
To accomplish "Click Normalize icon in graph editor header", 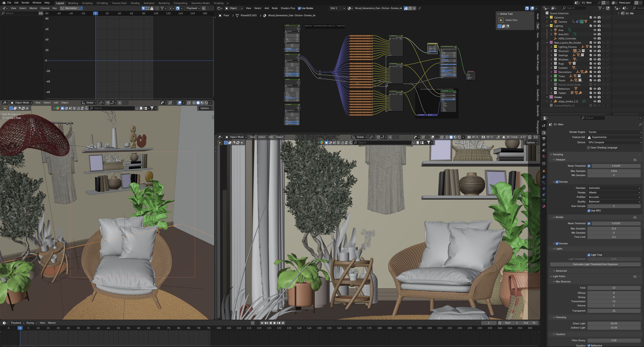I will point(62,8).
